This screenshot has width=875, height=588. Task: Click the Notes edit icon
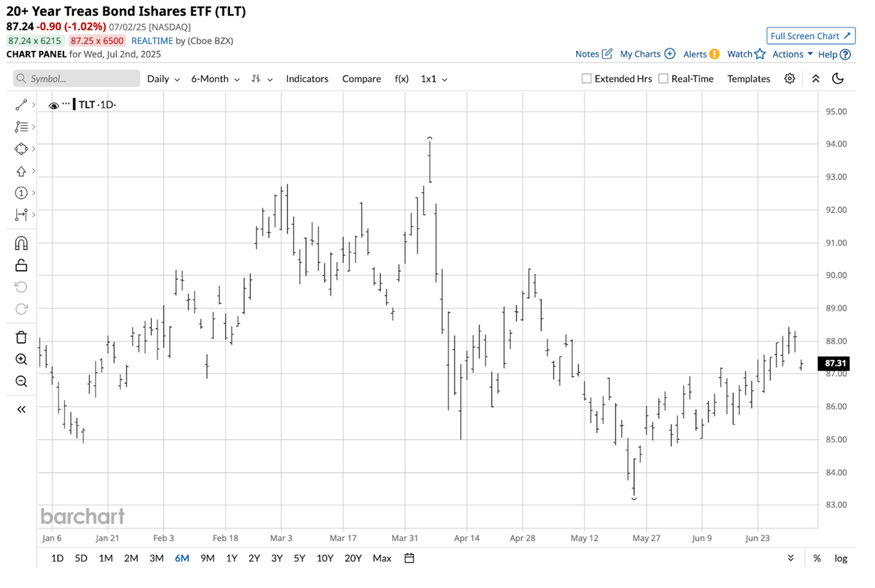[x=607, y=54]
